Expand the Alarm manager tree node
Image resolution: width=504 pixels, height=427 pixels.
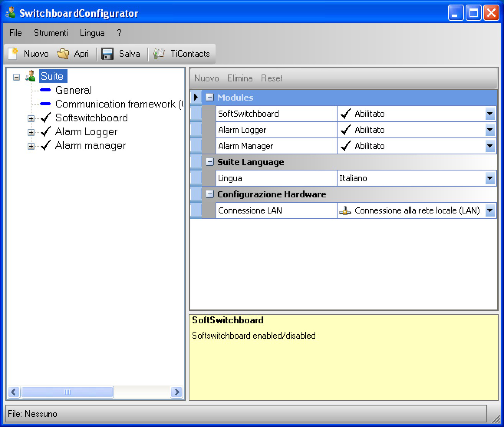tap(31, 146)
